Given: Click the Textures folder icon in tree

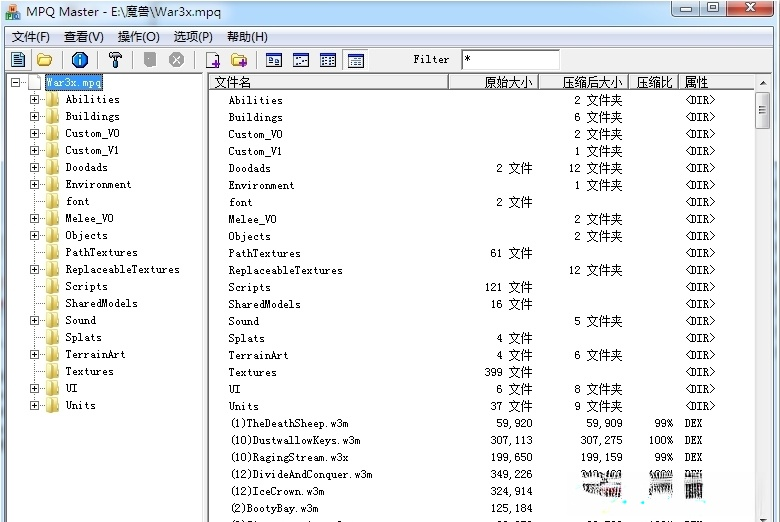Looking at the screenshot, I should click(52, 372).
